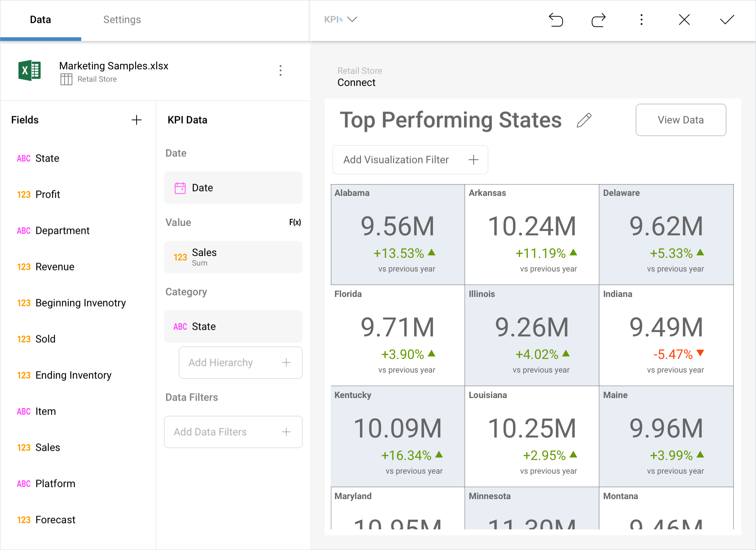
Task: Click the View Data button
Action: (x=680, y=120)
